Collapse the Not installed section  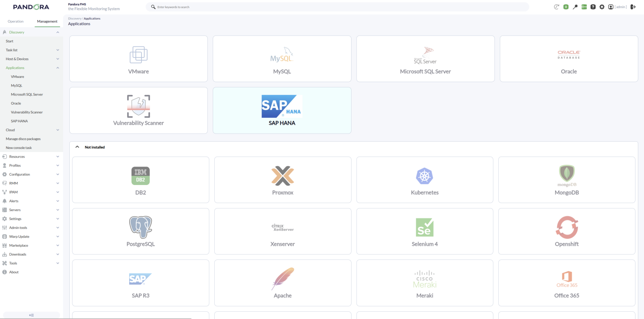(77, 147)
